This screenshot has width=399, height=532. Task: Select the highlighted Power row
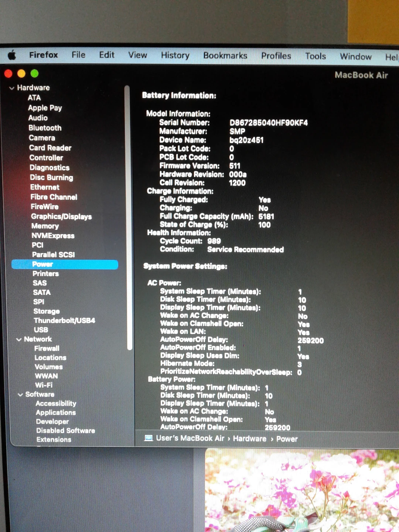[65, 264]
